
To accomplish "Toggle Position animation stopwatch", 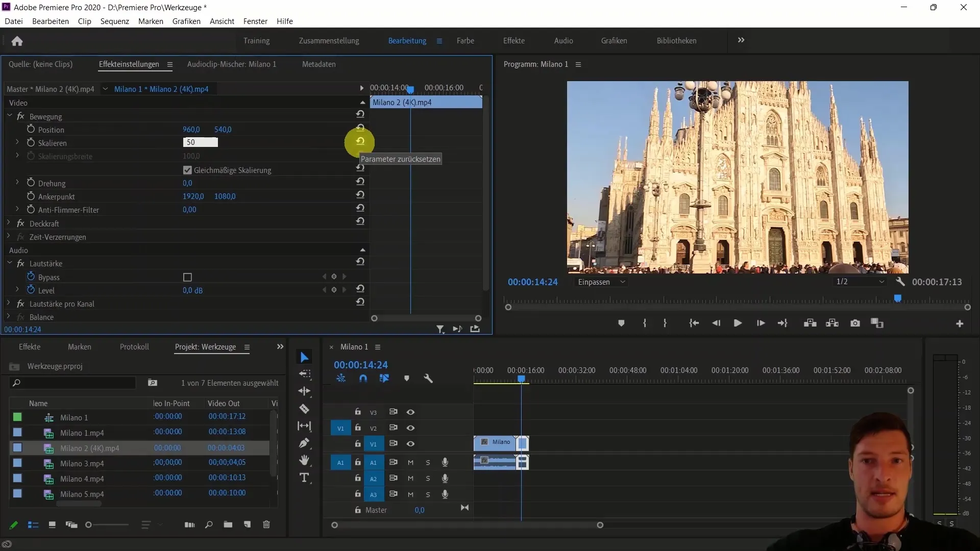I will pyautogui.click(x=31, y=129).
